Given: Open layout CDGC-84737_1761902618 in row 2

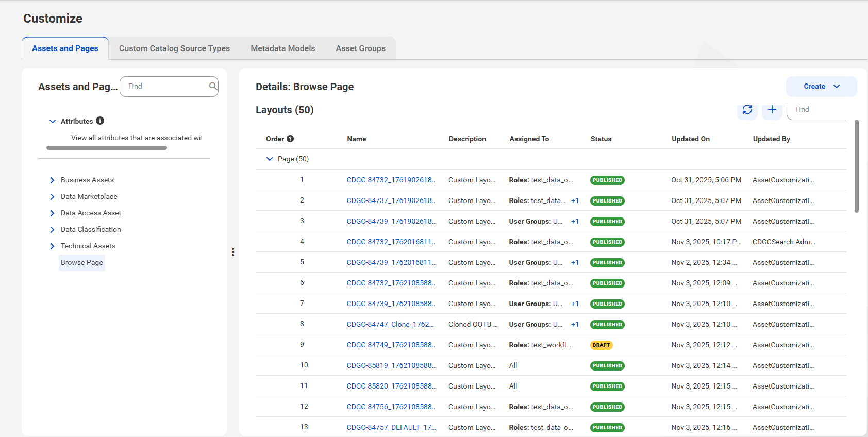Looking at the screenshot, I should click(391, 200).
